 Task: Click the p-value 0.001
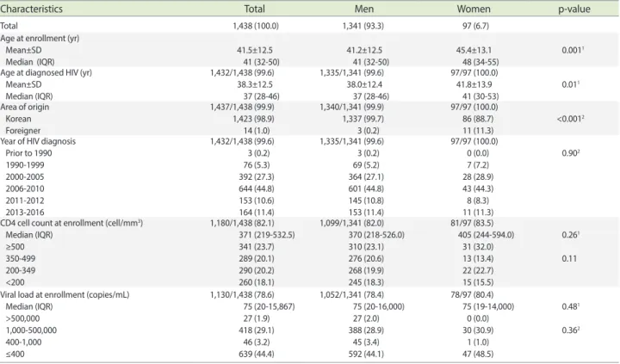tap(573, 50)
